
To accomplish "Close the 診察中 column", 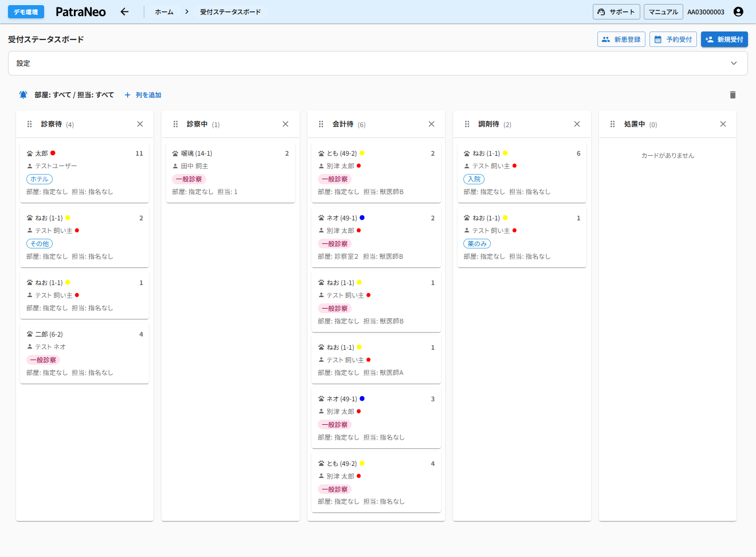I will click(285, 124).
